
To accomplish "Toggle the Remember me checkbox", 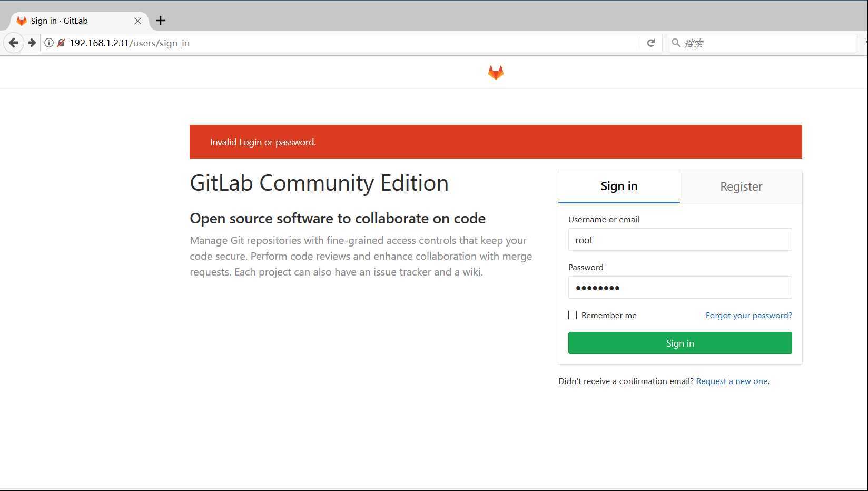I will pyautogui.click(x=573, y=315).
